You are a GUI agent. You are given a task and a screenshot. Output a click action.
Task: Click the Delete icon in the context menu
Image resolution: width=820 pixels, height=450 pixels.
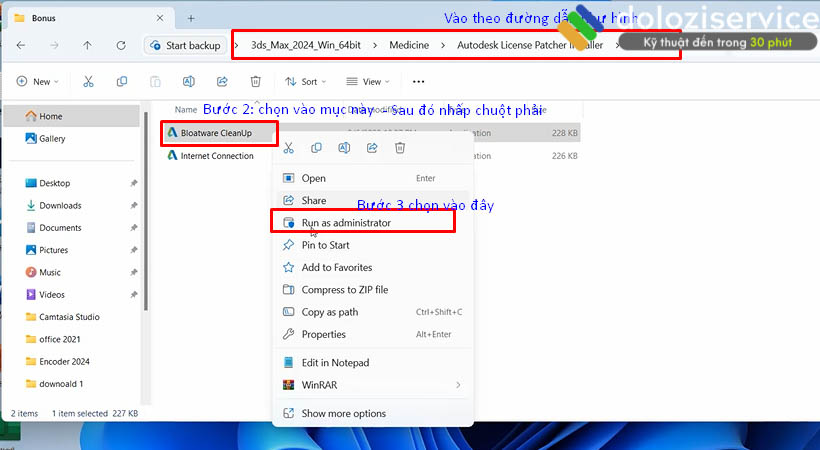[400, 148]
